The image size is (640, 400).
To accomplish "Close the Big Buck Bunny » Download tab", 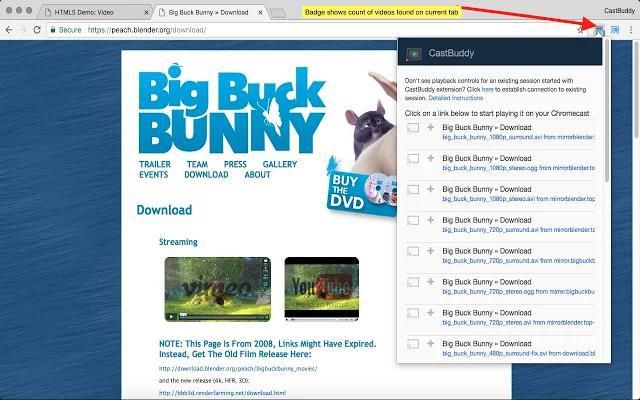I will coord(260,13).
